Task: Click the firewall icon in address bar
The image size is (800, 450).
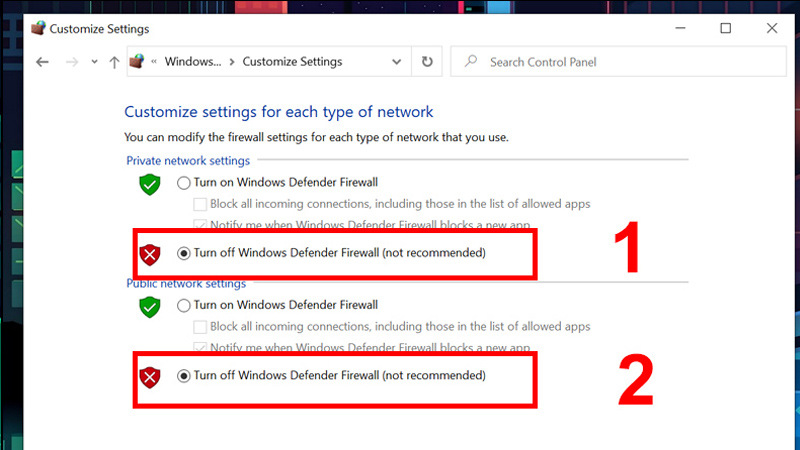Action: [x=137, y=61]
